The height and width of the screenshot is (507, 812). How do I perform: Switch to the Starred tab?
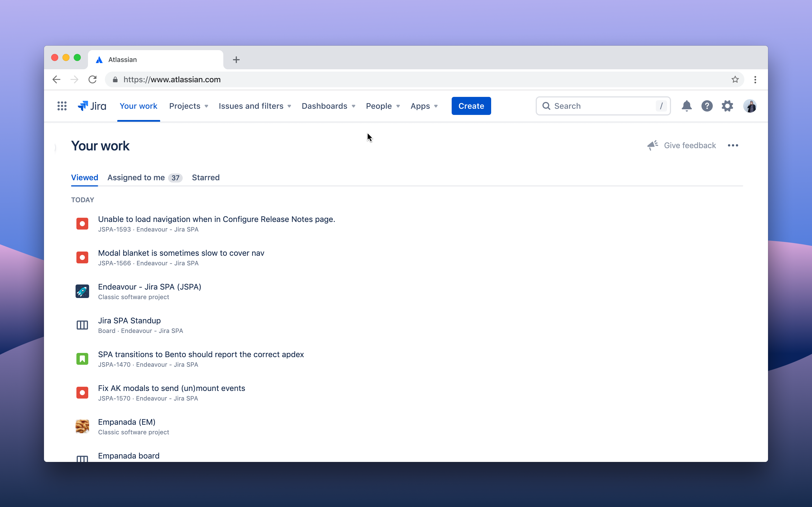pos(205,178)
